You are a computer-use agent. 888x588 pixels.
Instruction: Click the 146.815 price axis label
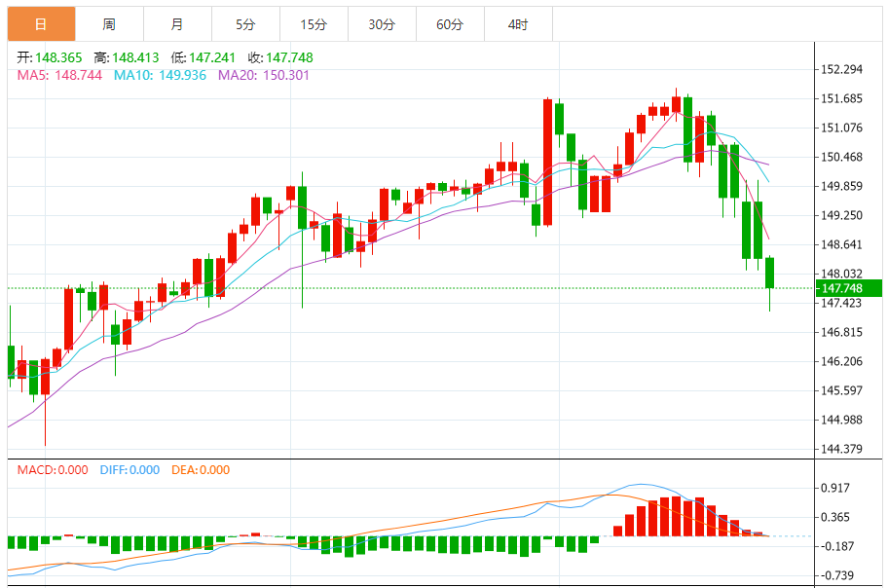coord(841,332)
